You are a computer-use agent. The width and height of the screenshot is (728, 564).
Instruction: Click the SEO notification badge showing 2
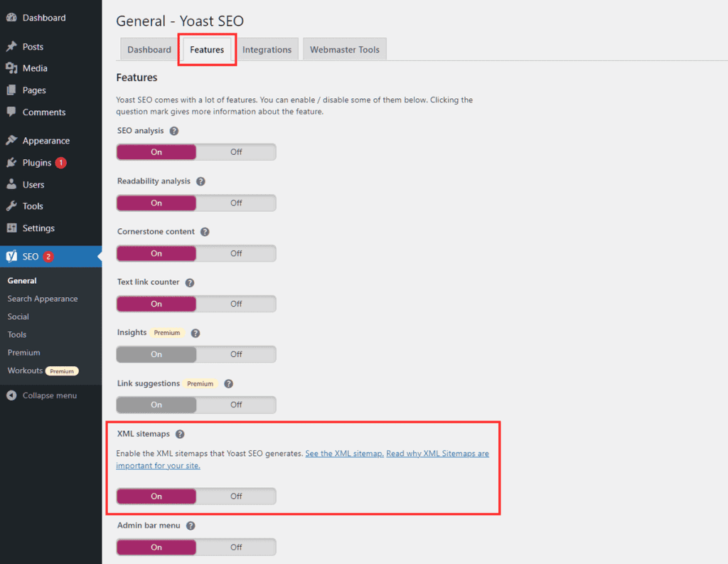(48, 257)
